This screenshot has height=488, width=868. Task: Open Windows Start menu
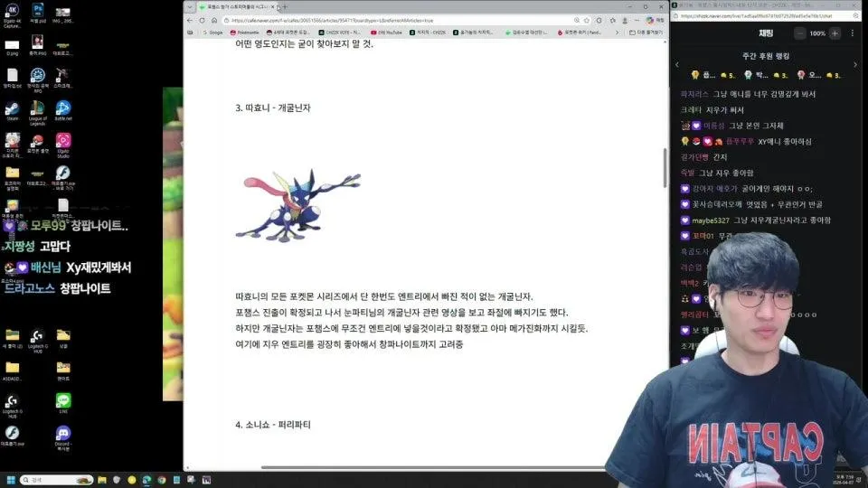coord(11,480)
